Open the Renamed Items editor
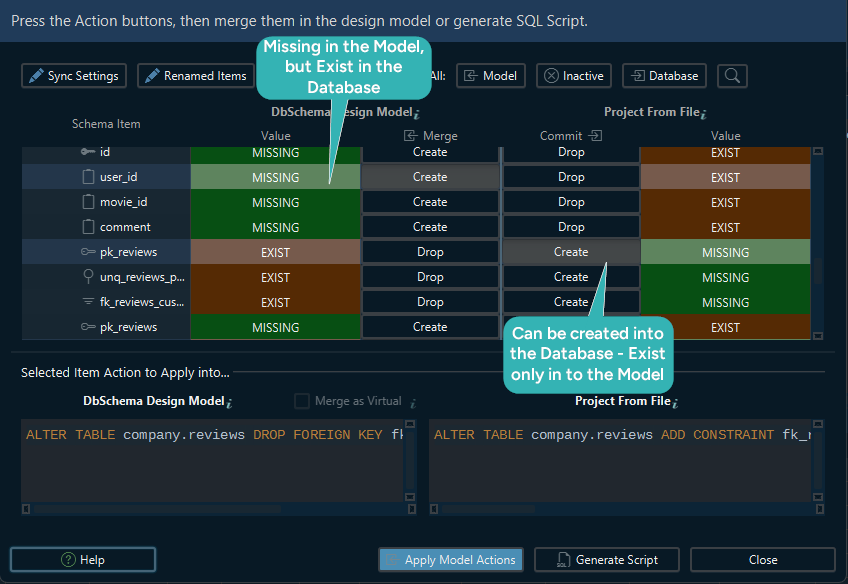 [x=196, y=76]
